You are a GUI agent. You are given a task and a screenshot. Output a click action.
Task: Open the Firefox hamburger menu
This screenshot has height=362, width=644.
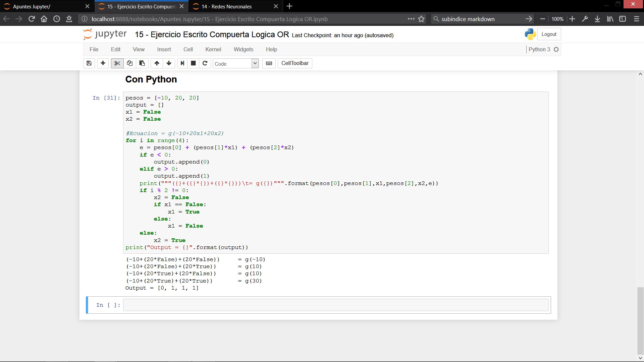(636, 19)
